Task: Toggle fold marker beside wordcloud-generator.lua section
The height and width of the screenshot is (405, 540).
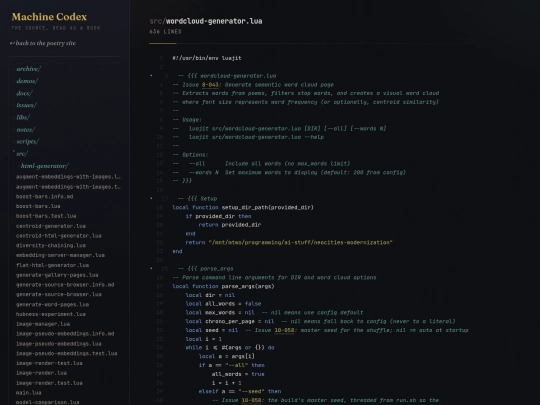Action: point(151,75)
